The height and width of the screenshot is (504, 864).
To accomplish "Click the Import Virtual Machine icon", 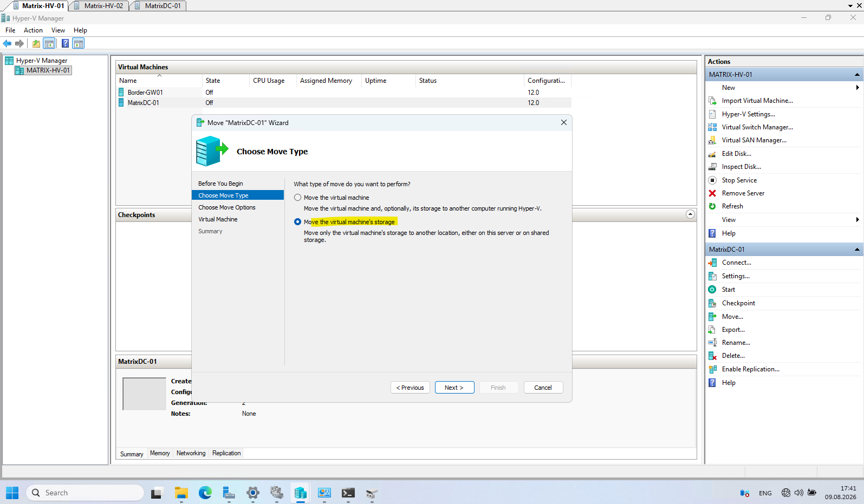I will [712, 101].
